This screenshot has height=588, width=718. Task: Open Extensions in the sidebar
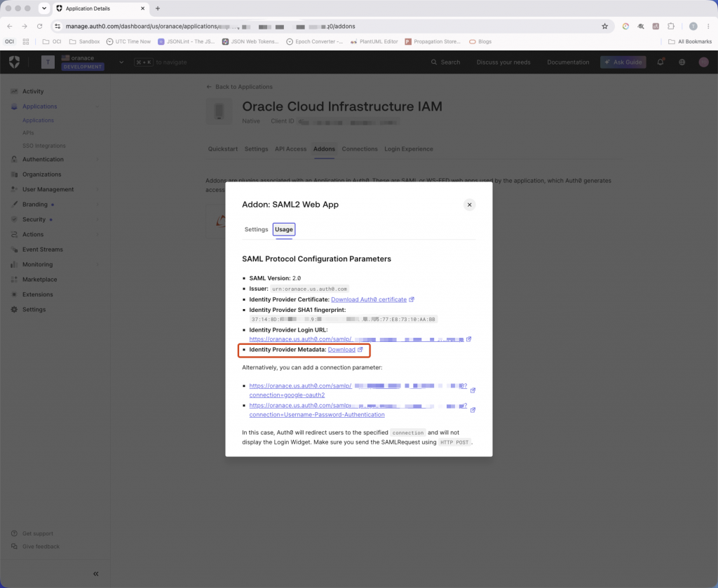(38, 294)
